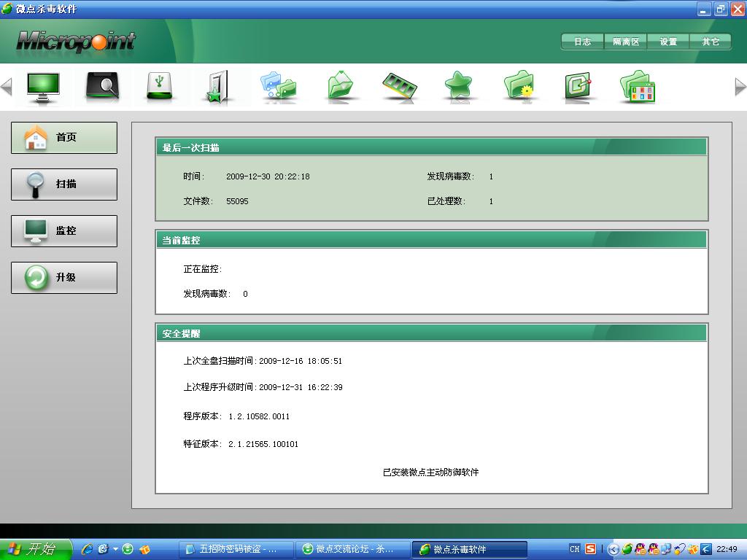The image size is (747, 560).
Task: Click the 升级 update button
Action: (64, 278)
